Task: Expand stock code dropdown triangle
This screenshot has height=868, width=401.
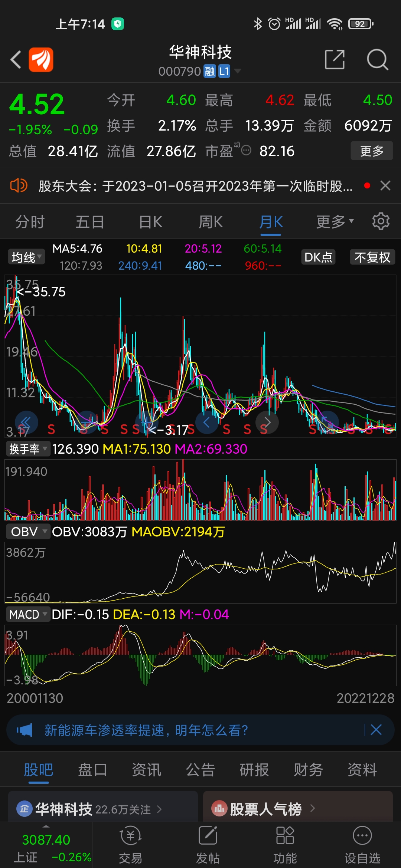Action: pos(238,70)
